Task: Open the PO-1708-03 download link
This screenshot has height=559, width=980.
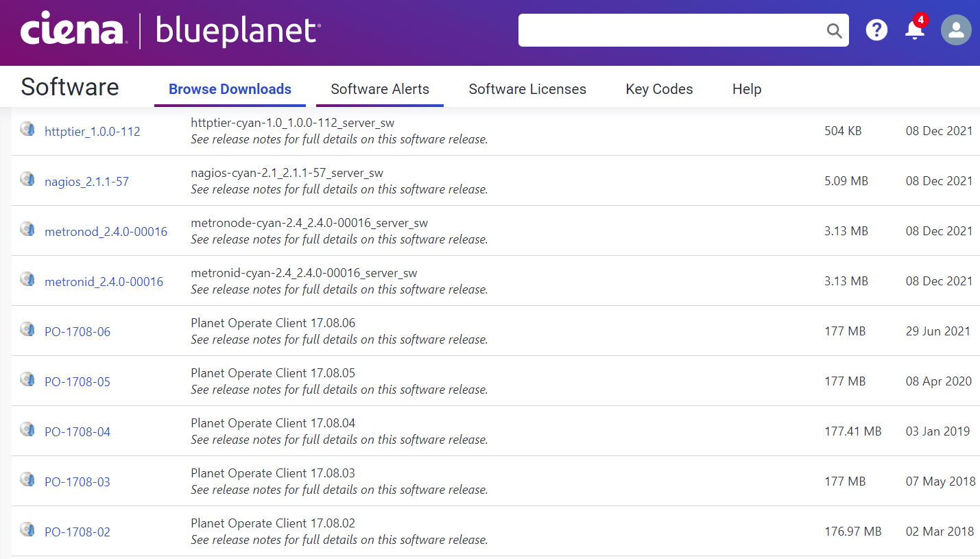Action: tap(77, 482)
